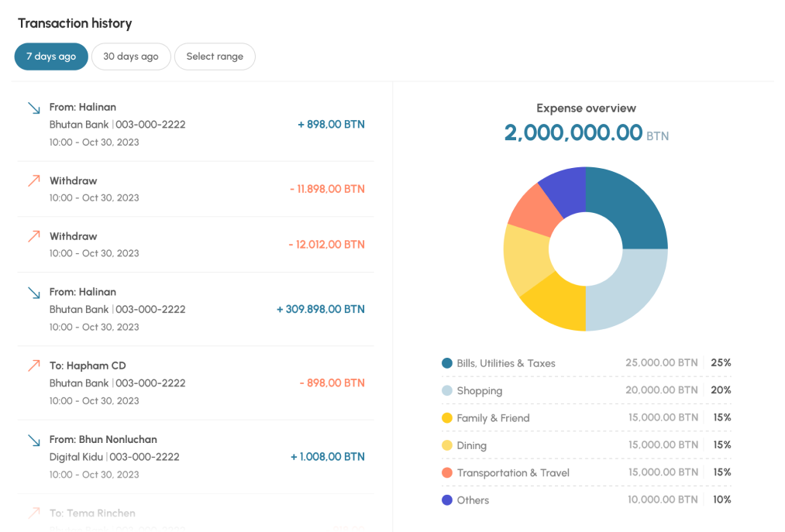Click incoming arrow icon for first Halinan transaction
This screenshot has width=785, height=532.
33,108
